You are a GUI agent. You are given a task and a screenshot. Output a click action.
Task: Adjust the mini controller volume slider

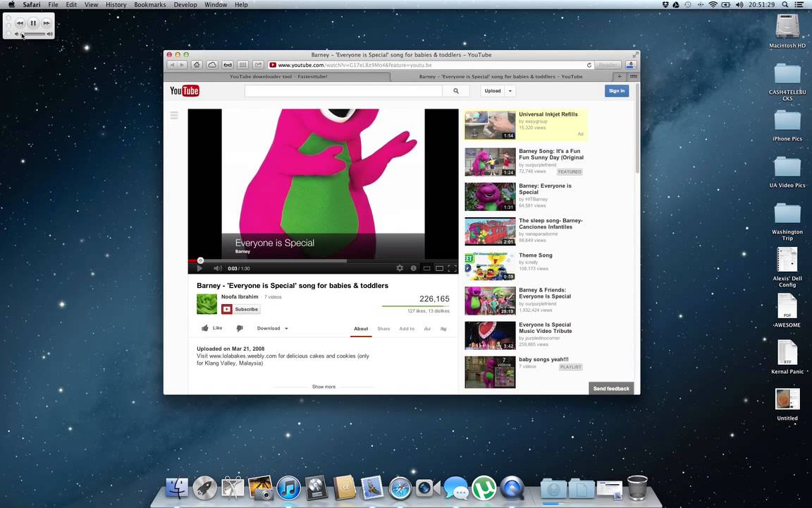pyautogui.click(x=34, y=34)
